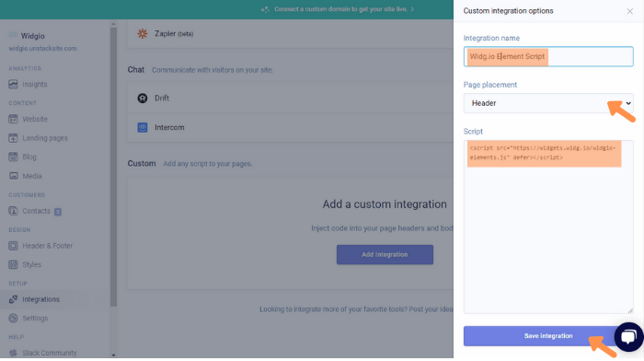The height and width of the screenshot is (361, 644).
Task: Click the Script resize handle
Action: click(x=630, y=311)
